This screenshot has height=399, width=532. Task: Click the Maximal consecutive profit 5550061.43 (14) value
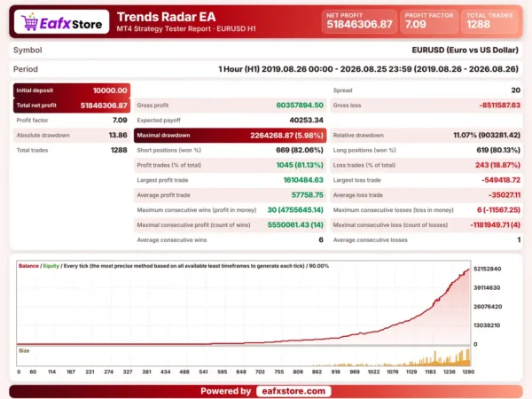pos(295,225)
